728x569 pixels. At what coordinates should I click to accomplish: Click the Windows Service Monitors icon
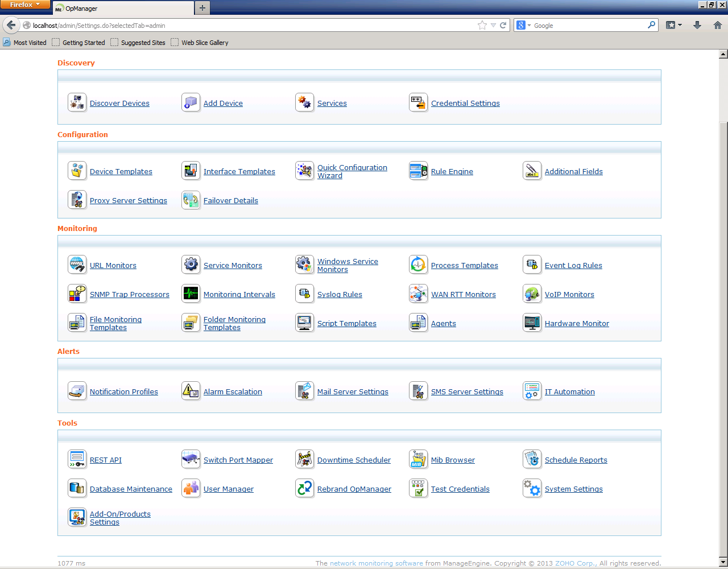(304, 265)
